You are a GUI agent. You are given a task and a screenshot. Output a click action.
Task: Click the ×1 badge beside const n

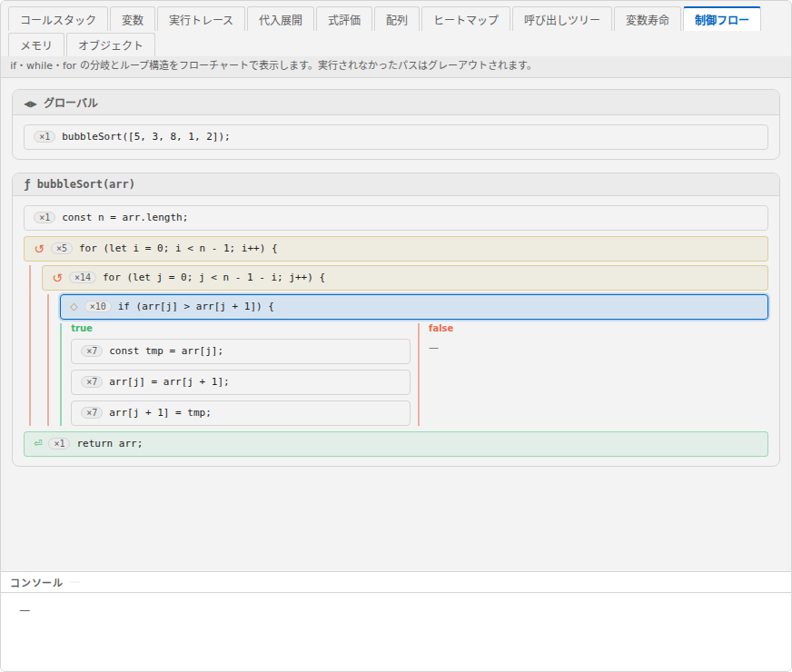45,217
